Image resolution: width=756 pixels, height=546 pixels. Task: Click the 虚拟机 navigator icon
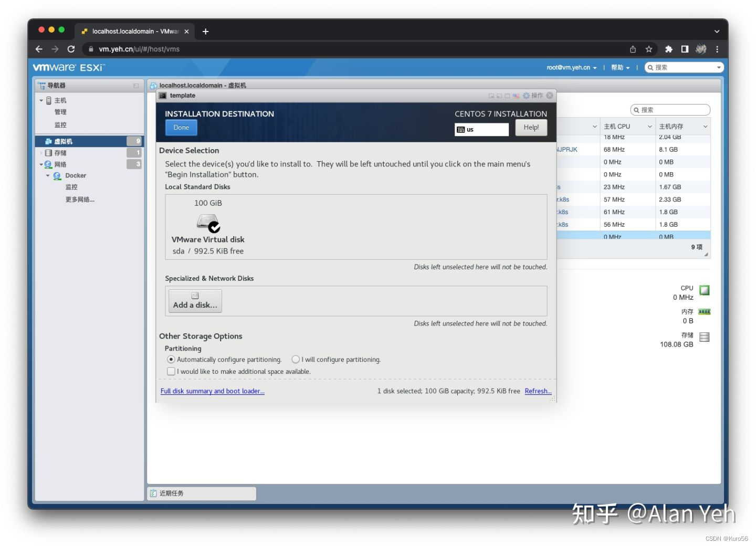[49, 141]
